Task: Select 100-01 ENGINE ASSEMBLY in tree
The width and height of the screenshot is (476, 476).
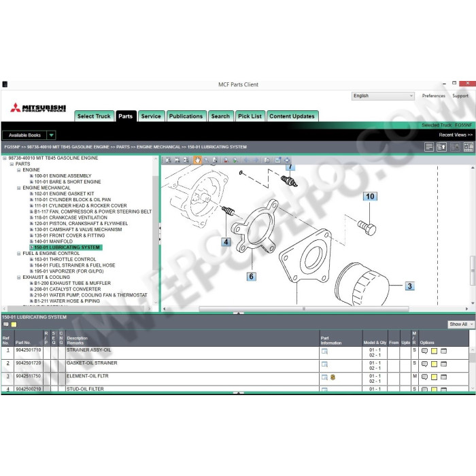Action: point(63,176)
